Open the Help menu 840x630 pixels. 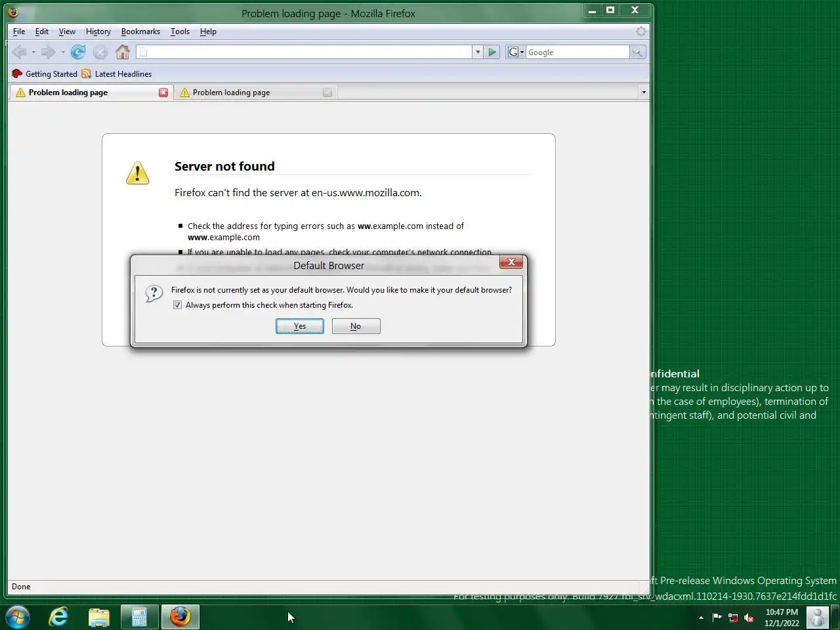point(208,31)
